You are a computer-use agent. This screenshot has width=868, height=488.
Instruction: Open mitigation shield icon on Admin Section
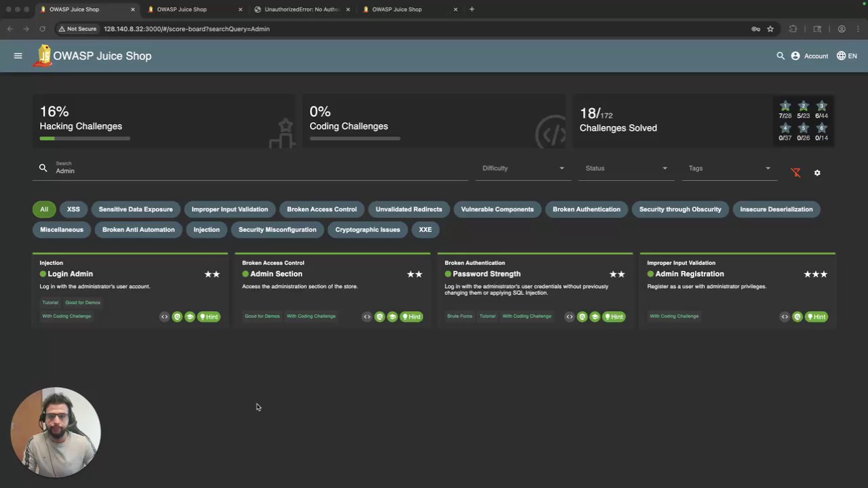[x=380, y=317]
